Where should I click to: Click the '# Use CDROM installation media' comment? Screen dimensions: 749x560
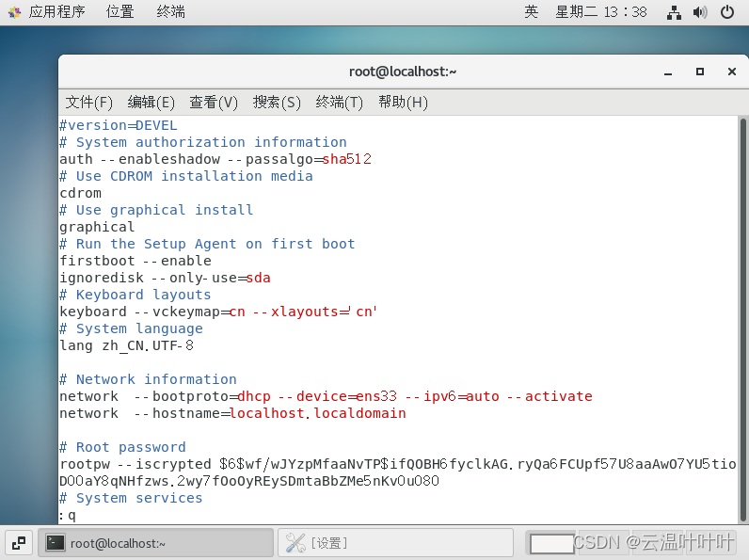point(185,176)
